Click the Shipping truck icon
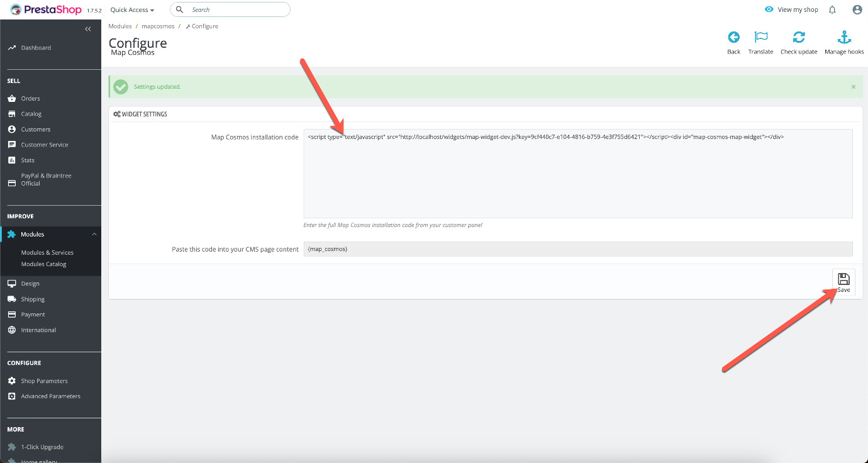Screen dimensions: 868x463 click(x=11, y=299)
